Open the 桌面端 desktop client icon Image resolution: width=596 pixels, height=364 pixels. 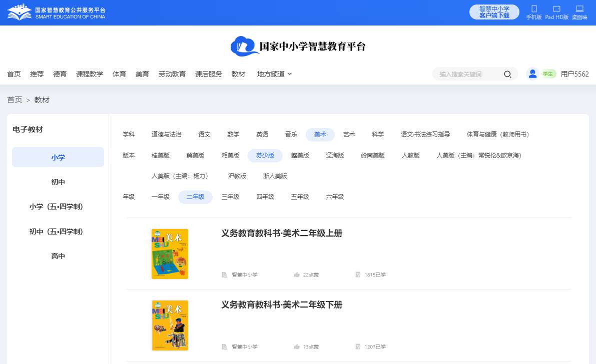coord(579,12)
